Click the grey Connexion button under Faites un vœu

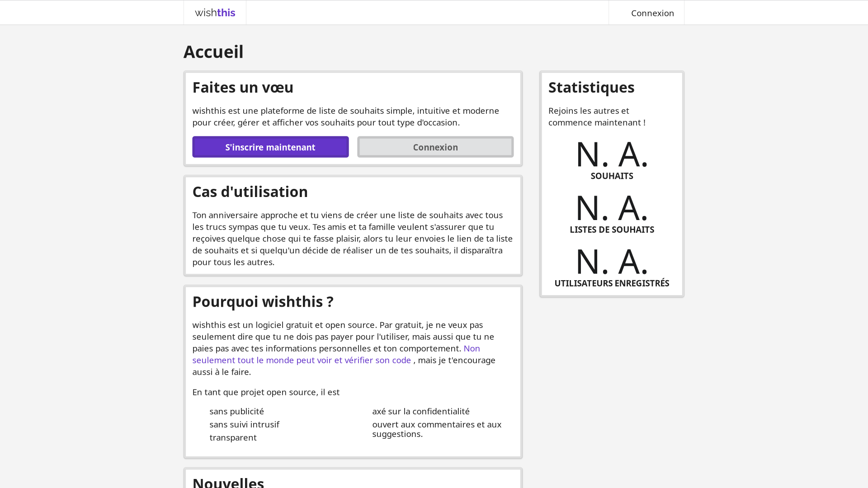(x=435, y=147)
